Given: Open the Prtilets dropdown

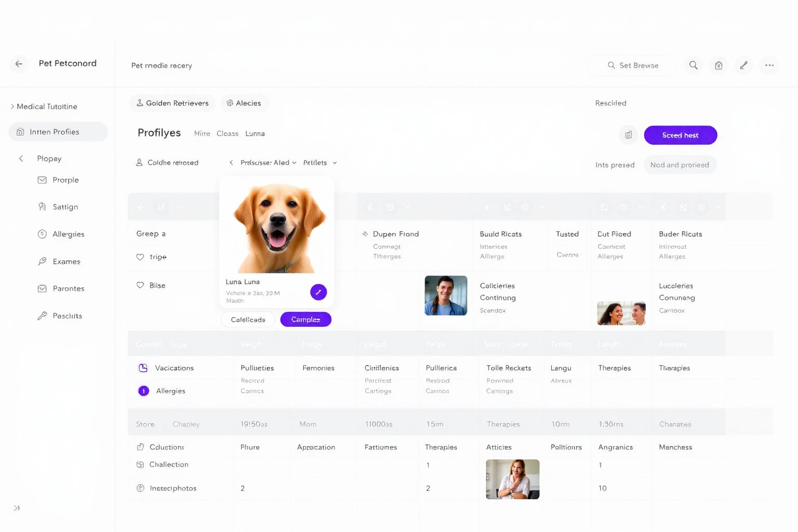Looking at the screenshot, I should [x=320, y=163].
